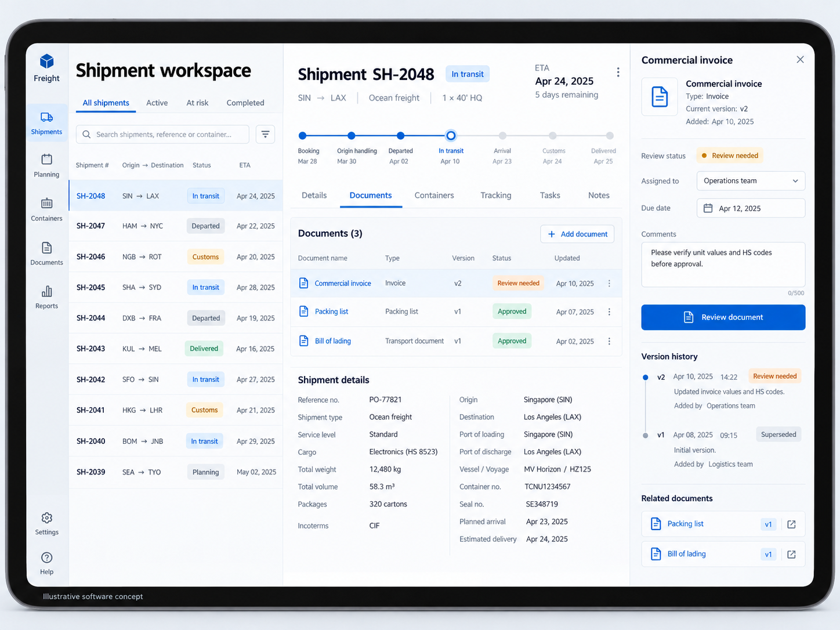The height and width of the screenshot is (630, 840).
Task: Go to Containers in the sidebar
Action: pos(47,210)
